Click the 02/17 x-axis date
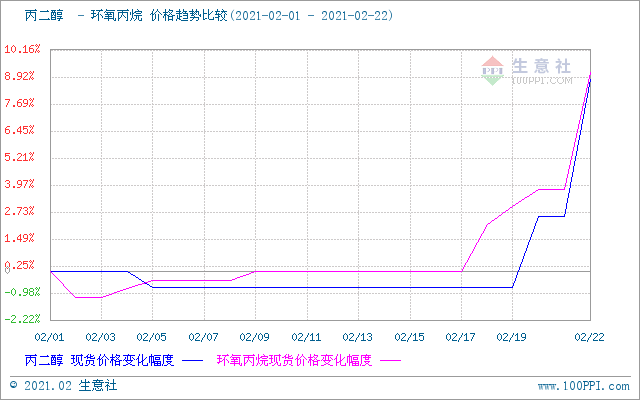 [x=460, y=337]
